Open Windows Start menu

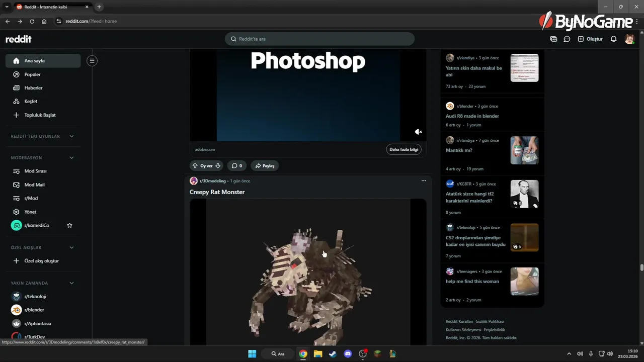click(x=252, y=354)
